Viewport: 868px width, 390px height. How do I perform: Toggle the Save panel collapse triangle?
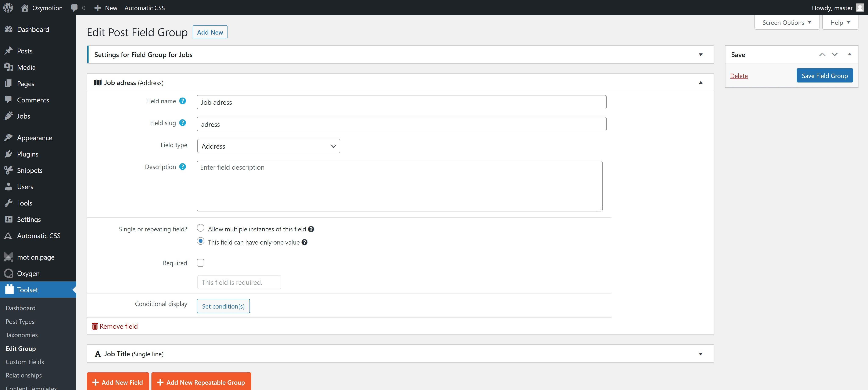coord(850,54)
